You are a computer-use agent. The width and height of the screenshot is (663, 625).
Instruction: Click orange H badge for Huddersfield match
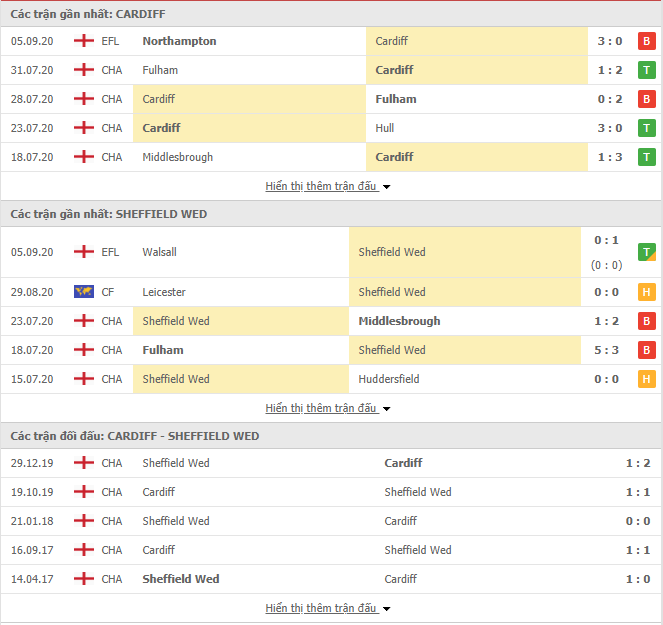point(647,379)
